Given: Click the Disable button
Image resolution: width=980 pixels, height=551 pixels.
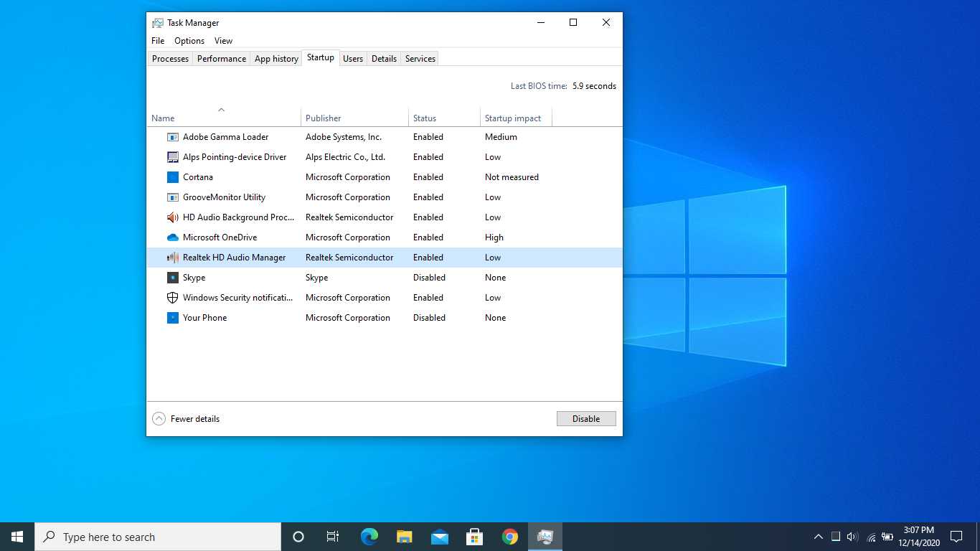Looking at the screenshot, I should click(586, 419).
